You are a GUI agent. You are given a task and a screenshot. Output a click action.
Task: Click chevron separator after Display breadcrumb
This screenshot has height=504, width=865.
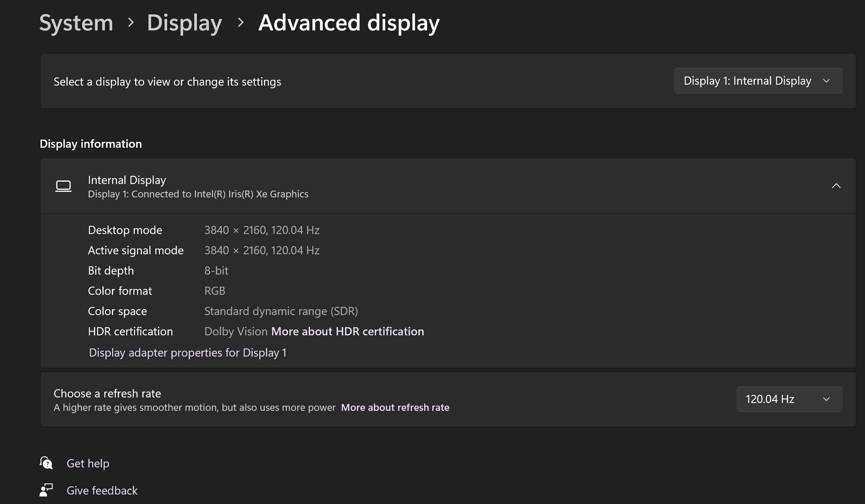(241, 23)
